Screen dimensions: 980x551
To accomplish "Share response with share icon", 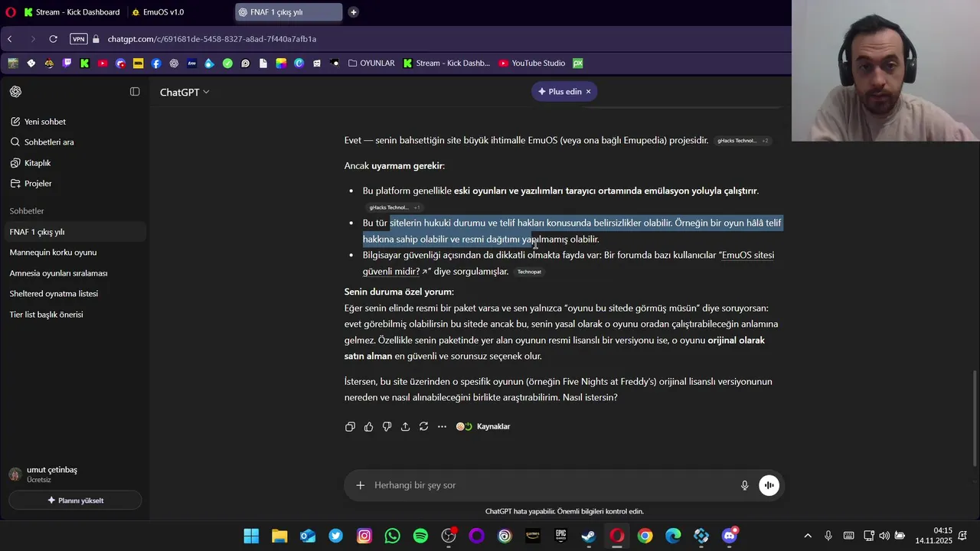I will coord(405,426).
